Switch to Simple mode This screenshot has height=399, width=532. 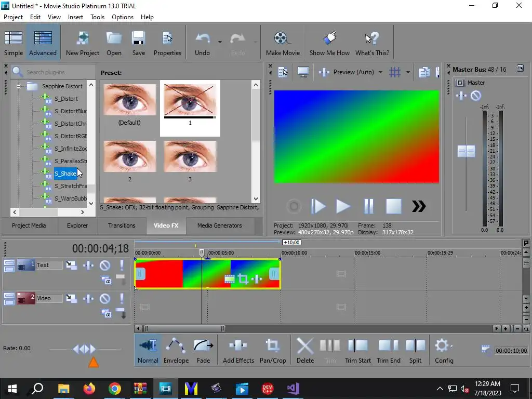point(13,43)
